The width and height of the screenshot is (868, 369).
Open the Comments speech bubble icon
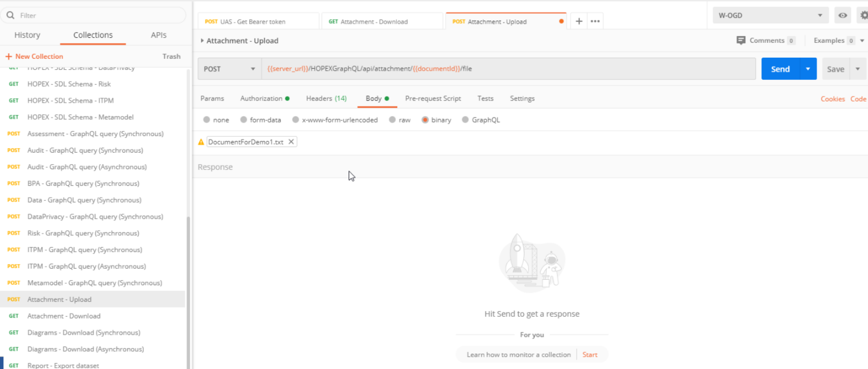[x=740, y=41]
